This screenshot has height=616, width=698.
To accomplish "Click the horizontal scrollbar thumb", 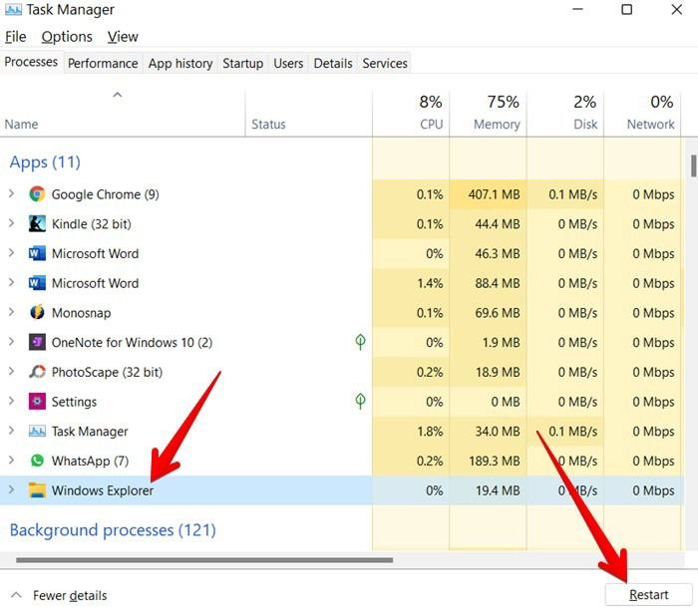I will click(x=204, y=560).
